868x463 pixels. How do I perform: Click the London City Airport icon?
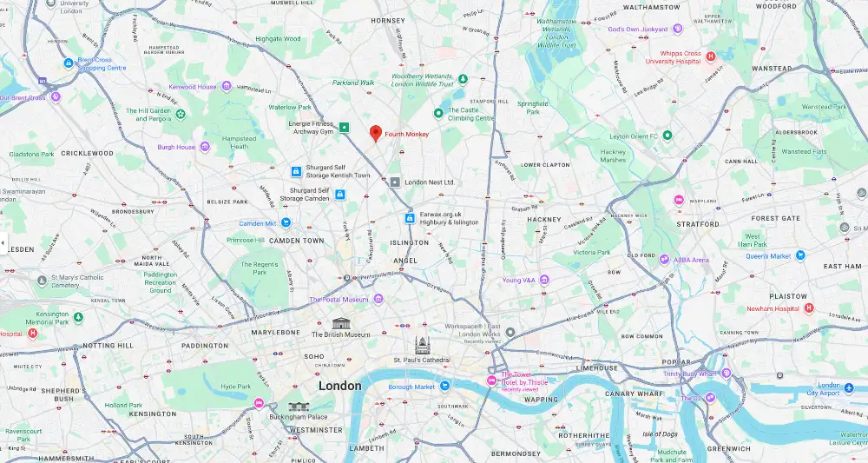pyautogui.click(x=849, y=388)
